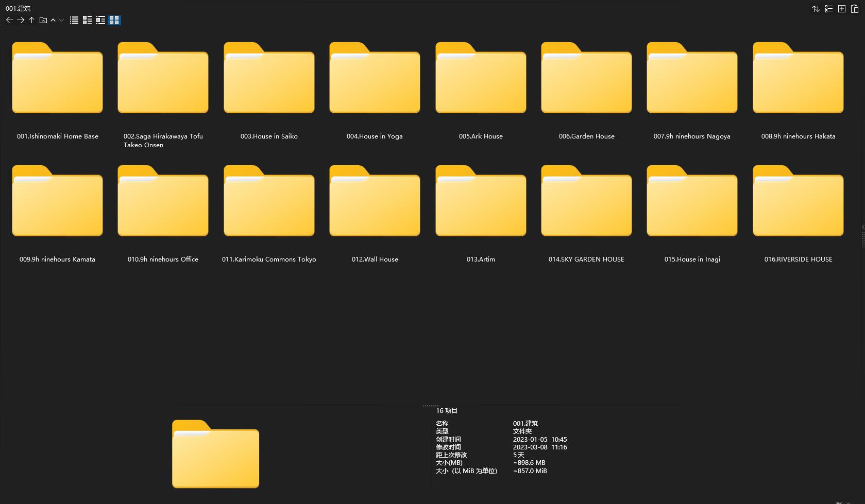Viewport: 865px width, 504px height.
Task: Click the 创建时间 property label
Action: pos(448,439)
